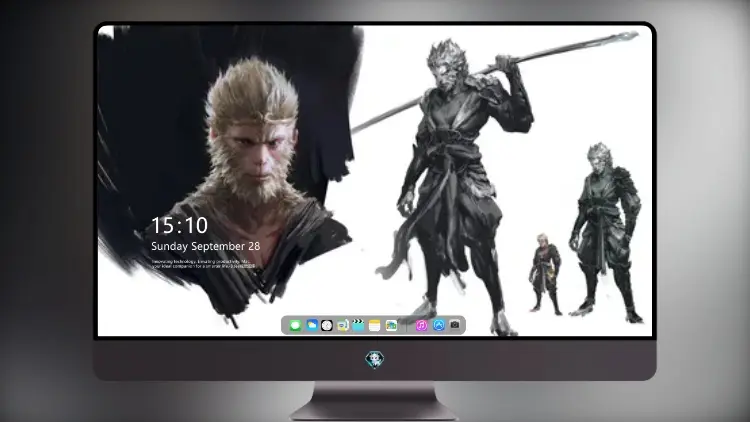The width and height of the screenshot is (750, 422).
Task: Open the Maps-style app icon in the dock
Action: click(391, 325)
